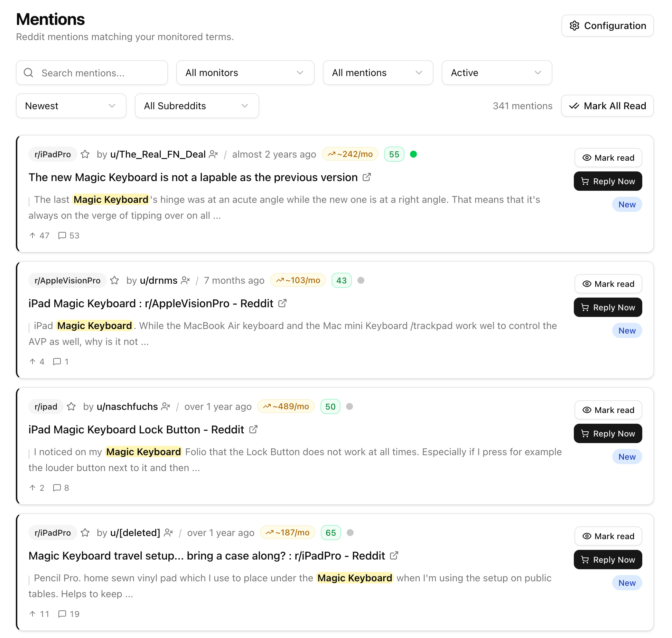Click the Search mentions input field
This screenshot has width=672, height=638.
tap(92, 73)
